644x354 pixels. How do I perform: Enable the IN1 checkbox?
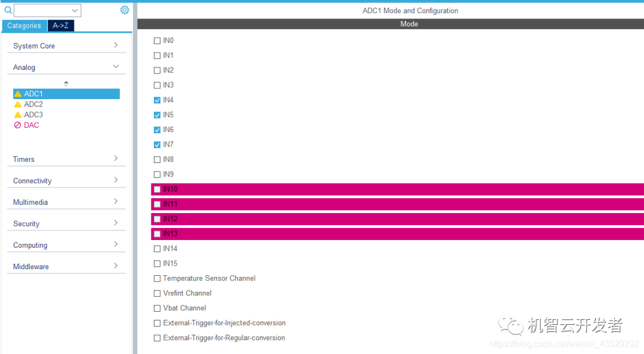(x=157, y=56)
